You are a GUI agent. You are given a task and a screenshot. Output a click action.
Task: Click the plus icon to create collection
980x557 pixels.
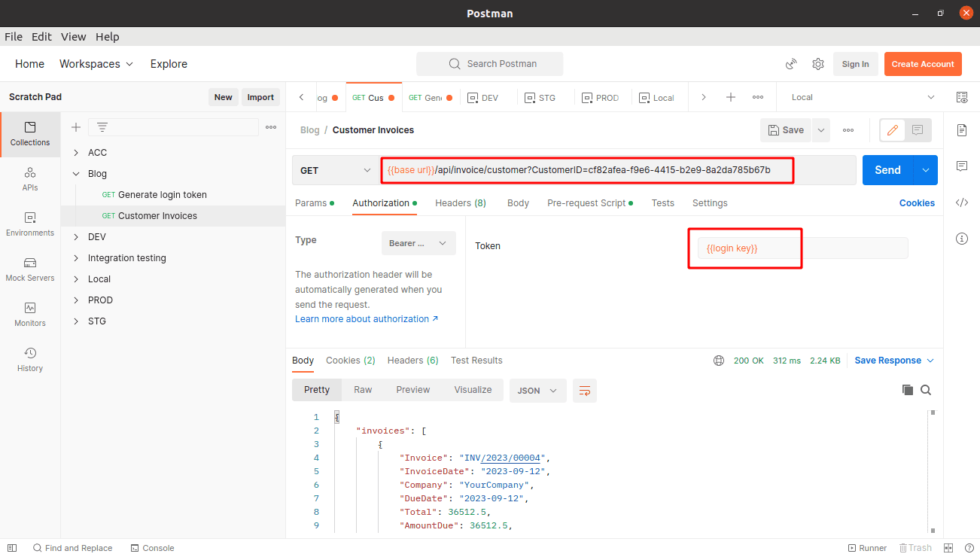[x=76, y=127]
